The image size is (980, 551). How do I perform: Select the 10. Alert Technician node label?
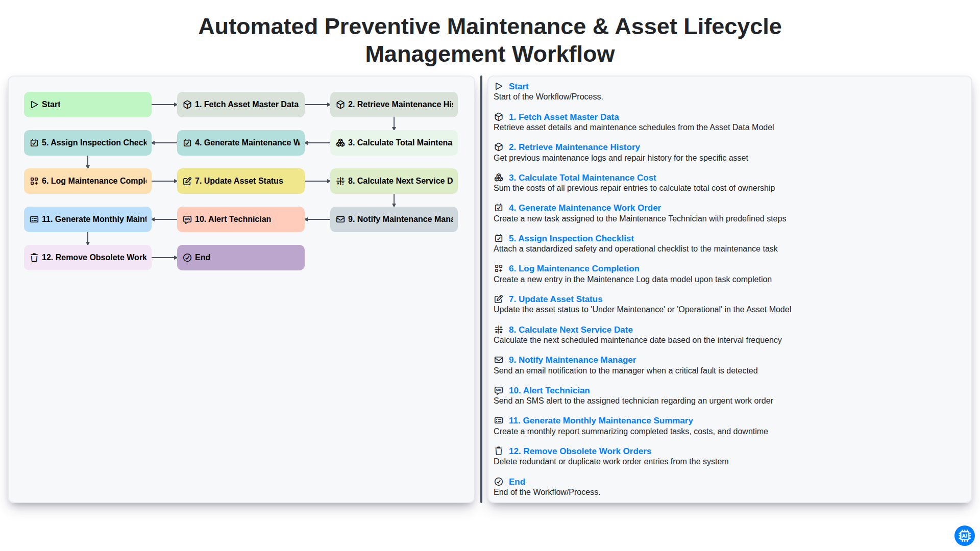coord(233,219)
